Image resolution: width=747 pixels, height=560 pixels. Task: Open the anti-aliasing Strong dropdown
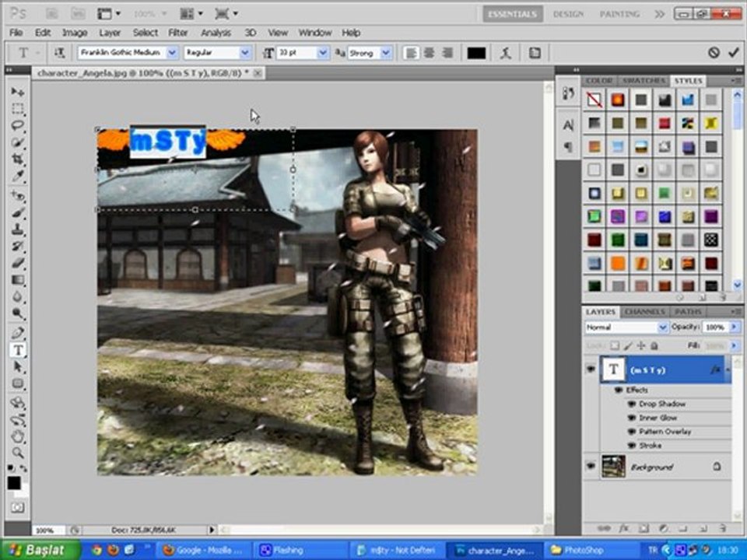[386, 53]
